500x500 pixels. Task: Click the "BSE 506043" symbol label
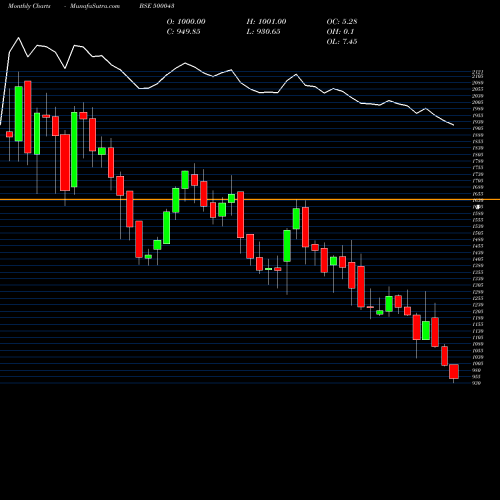coord(157,6)
